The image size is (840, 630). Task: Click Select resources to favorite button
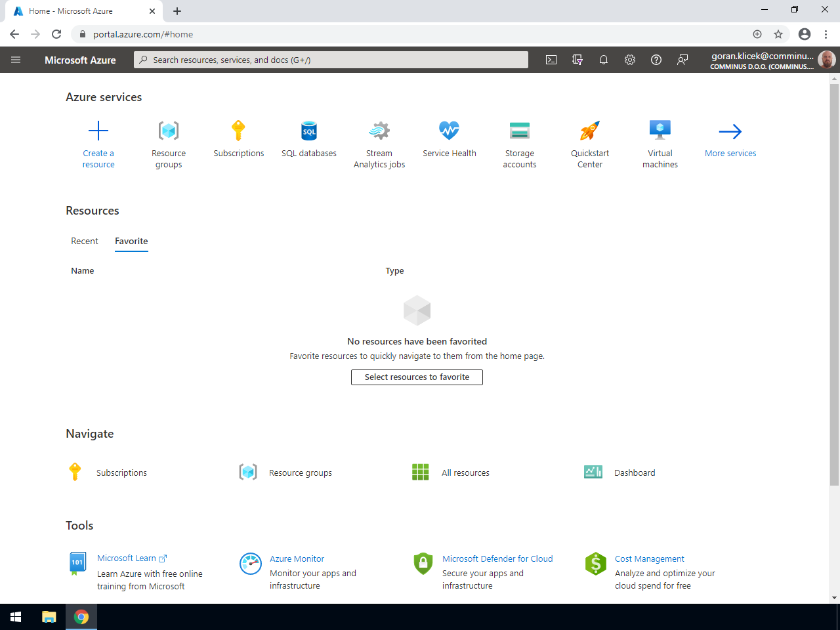417,377
